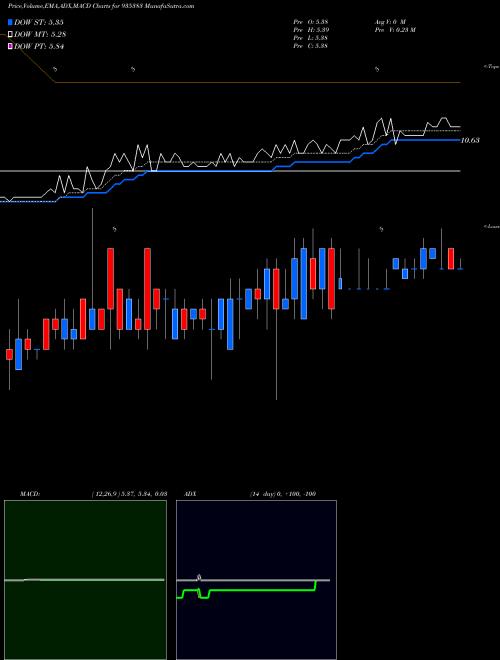This screenshot has width=500, height=660.
Task: Click the ADX panel heading
Action: click(x=190, y=494)
